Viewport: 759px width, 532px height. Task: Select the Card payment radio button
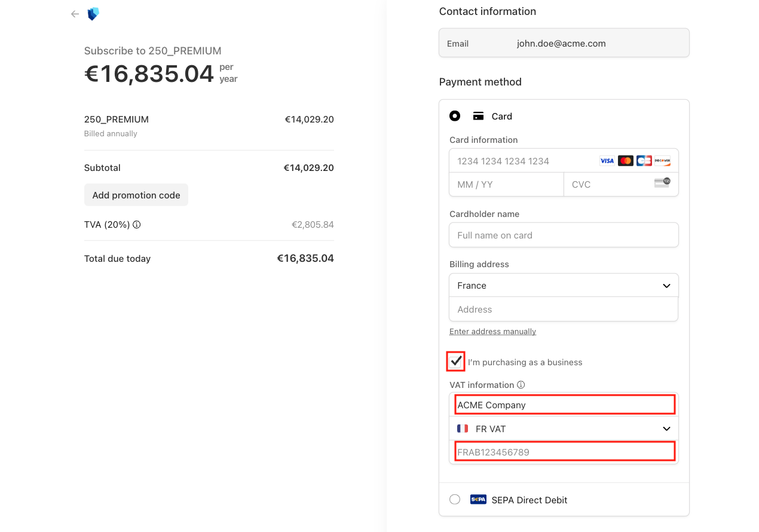[455, 116]
